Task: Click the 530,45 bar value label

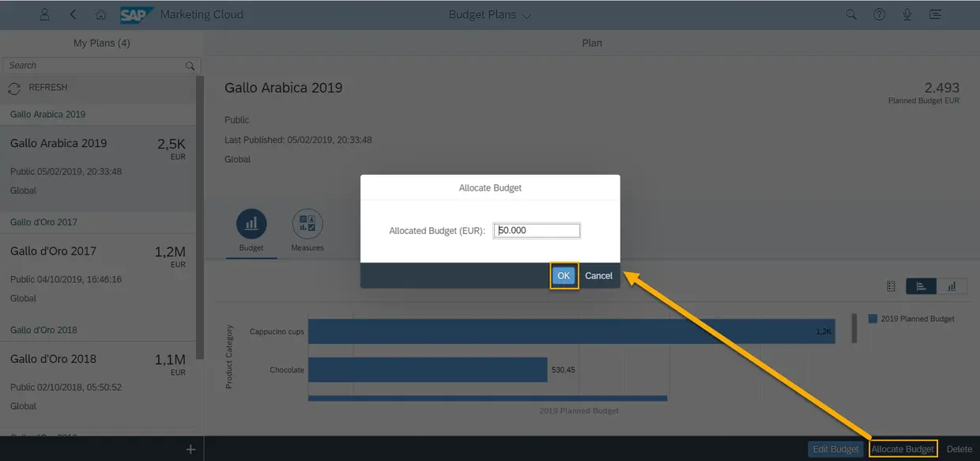Action: pyautogui.click(x=563, y=370)
